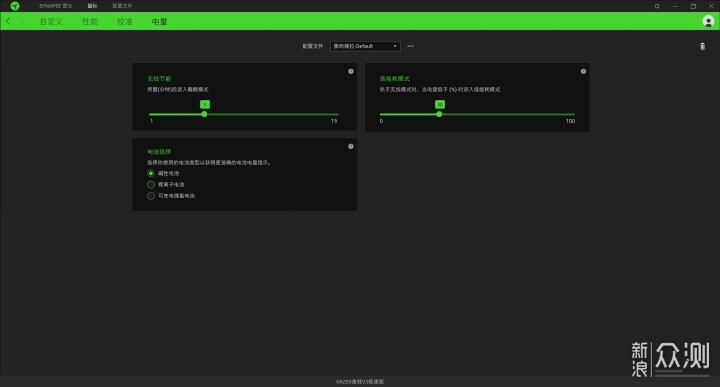Select the 可充电镍氢电池 radio option
Viewport: 720px width, 387px height.
[x=151, y=196]
